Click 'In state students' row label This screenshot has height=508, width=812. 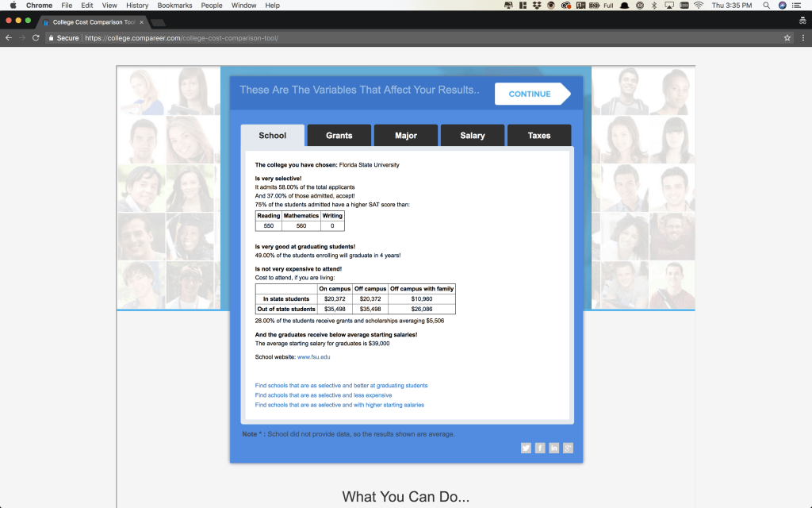click(x=285, y=299)
